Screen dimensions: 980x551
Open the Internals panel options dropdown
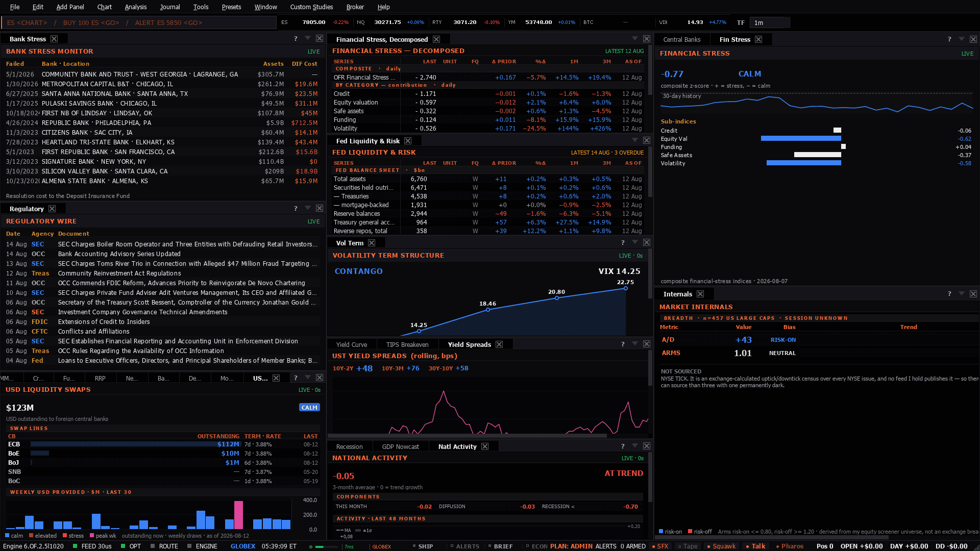(x=962, y=293)
